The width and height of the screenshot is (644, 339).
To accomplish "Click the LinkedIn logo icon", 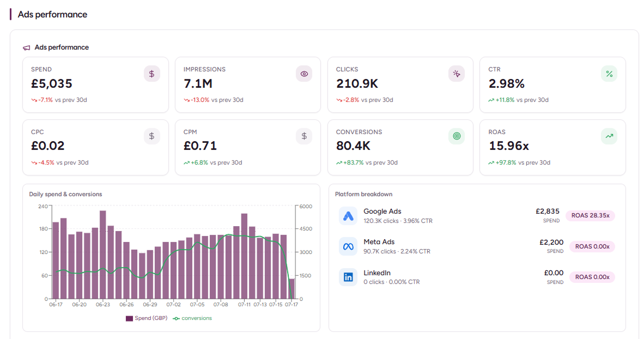I will coord(348,277).
